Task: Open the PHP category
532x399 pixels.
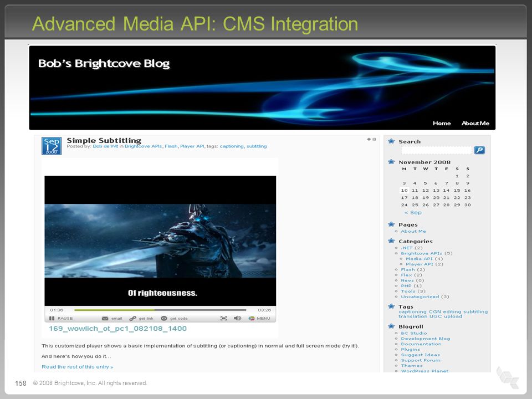Action: [406, 286]
